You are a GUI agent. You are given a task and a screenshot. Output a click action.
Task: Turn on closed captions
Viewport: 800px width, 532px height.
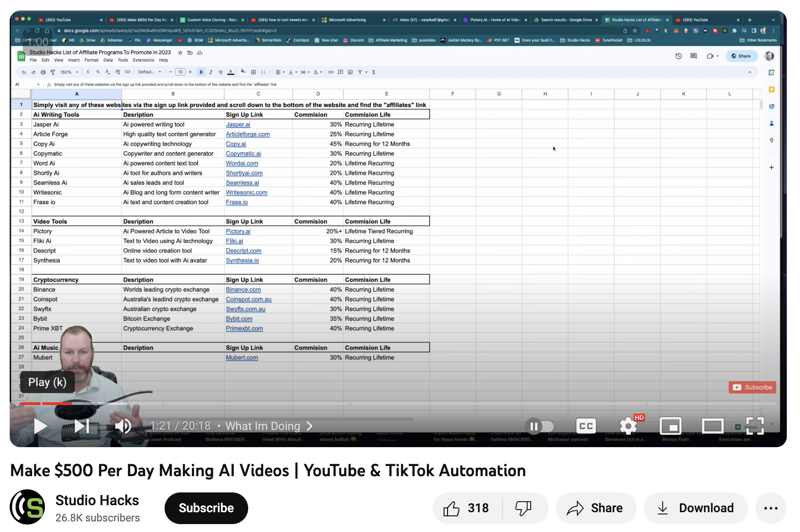(x=586, y=426)
